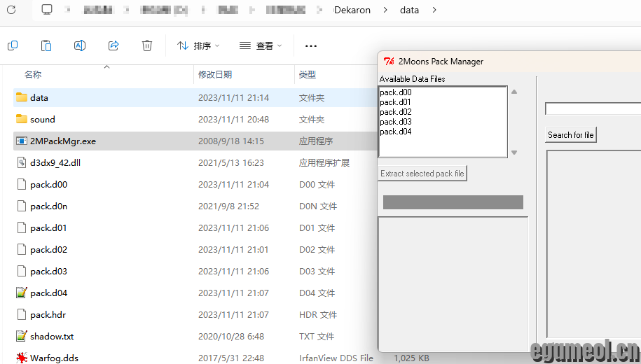Image resolution: width=641 pixels, height=364 pixels.
Task: Click the DON 文件 type cell
Action: tap(318, 206)
